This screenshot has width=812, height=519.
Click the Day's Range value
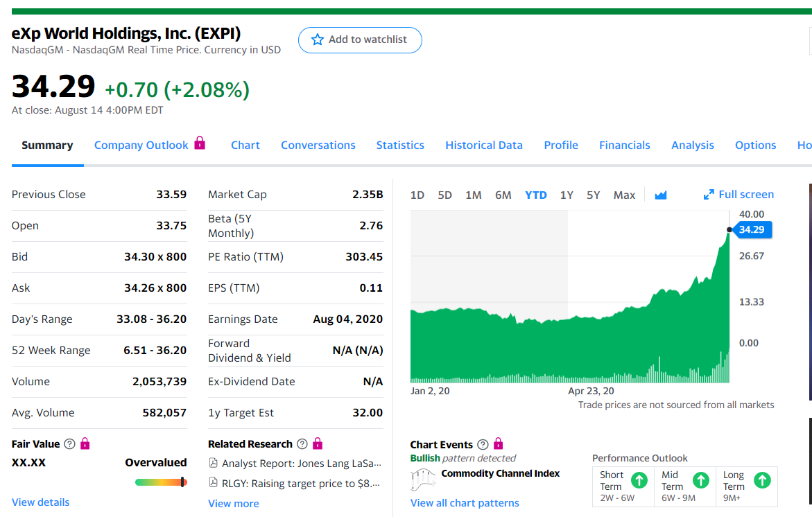tap(151, 319)
